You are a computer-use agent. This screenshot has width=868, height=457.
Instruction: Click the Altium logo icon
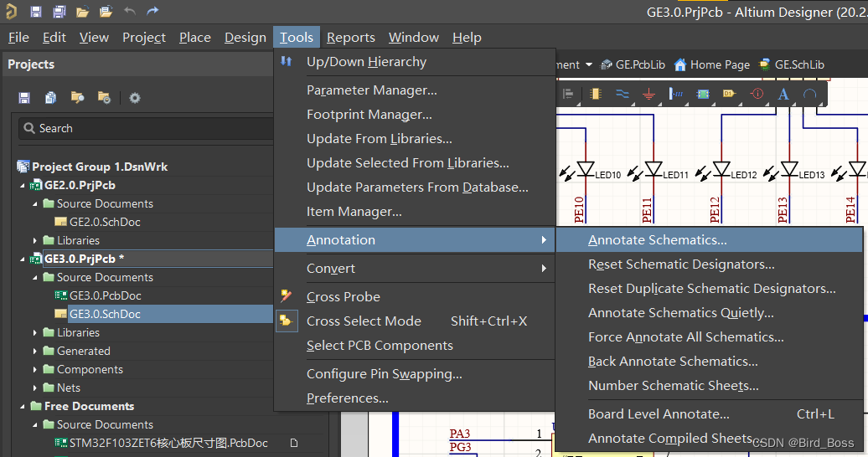pos(11,11)
